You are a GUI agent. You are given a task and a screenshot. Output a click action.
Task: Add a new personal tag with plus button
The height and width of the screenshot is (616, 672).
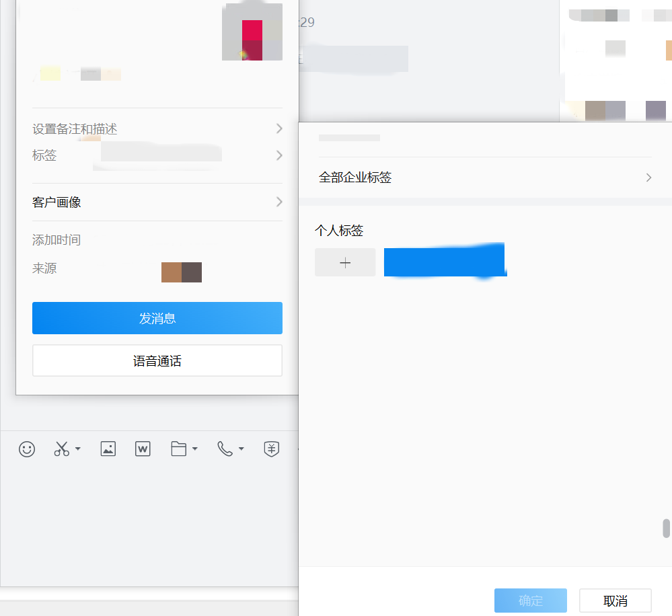(x=345, y=262)
